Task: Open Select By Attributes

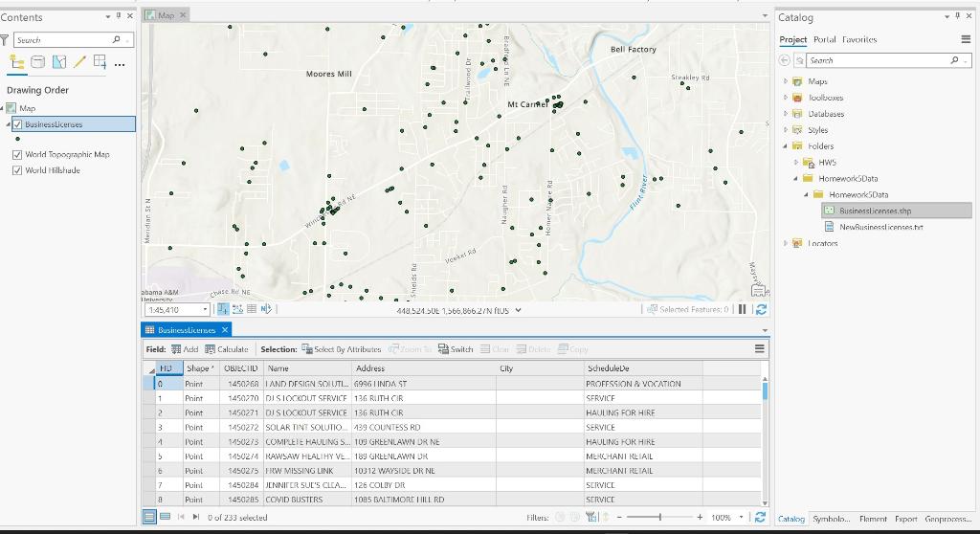Action: (x=342, y=349)
